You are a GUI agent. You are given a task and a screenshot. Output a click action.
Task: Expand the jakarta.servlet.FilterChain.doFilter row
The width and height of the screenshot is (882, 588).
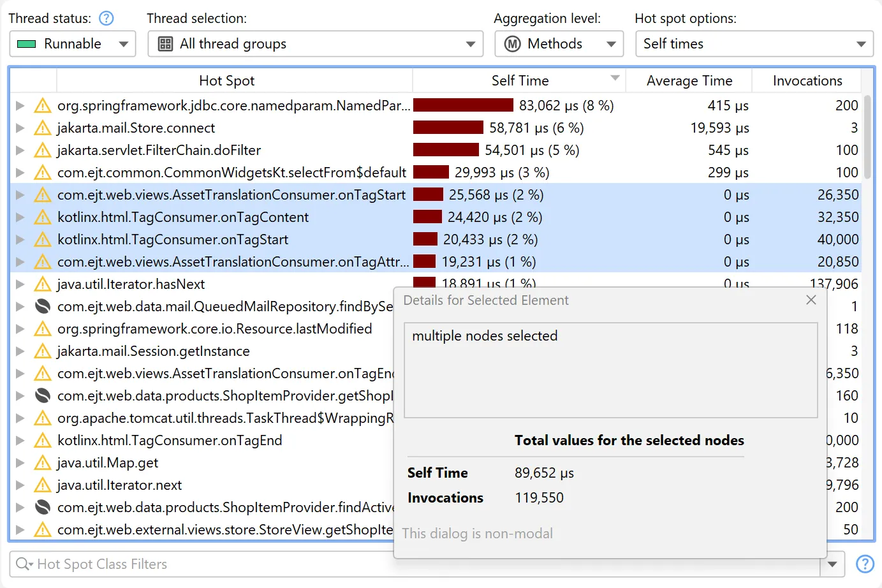tap(19, 150)
